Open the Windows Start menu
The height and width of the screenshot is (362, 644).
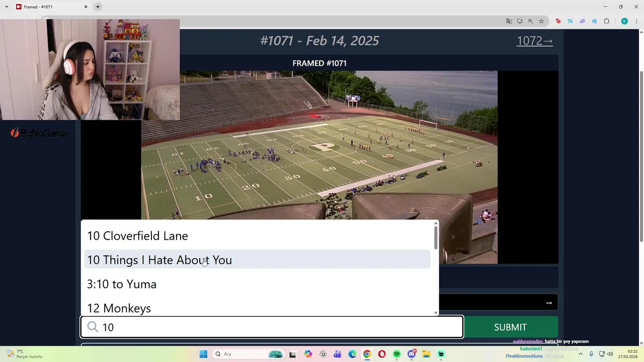point(203,354)
